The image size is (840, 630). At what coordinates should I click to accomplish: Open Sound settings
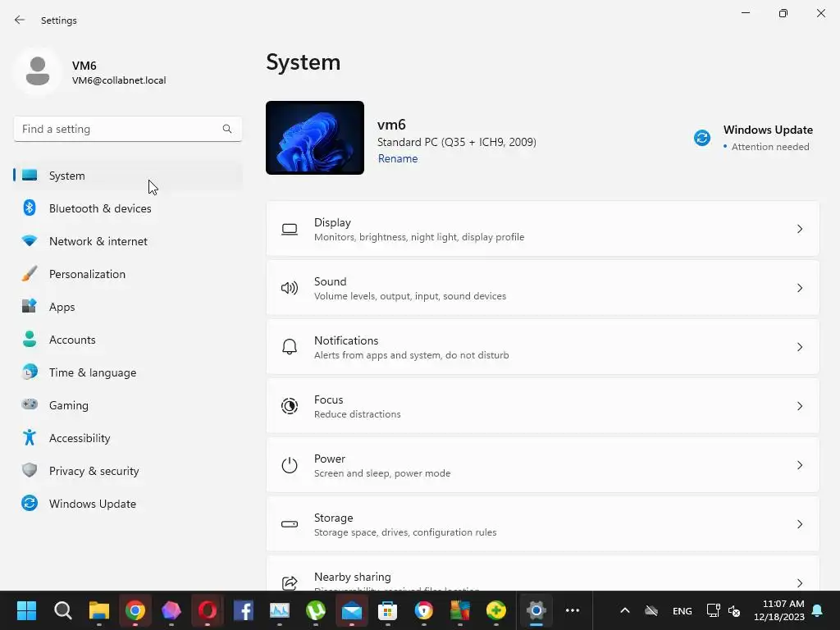click(x=543, y=288)
